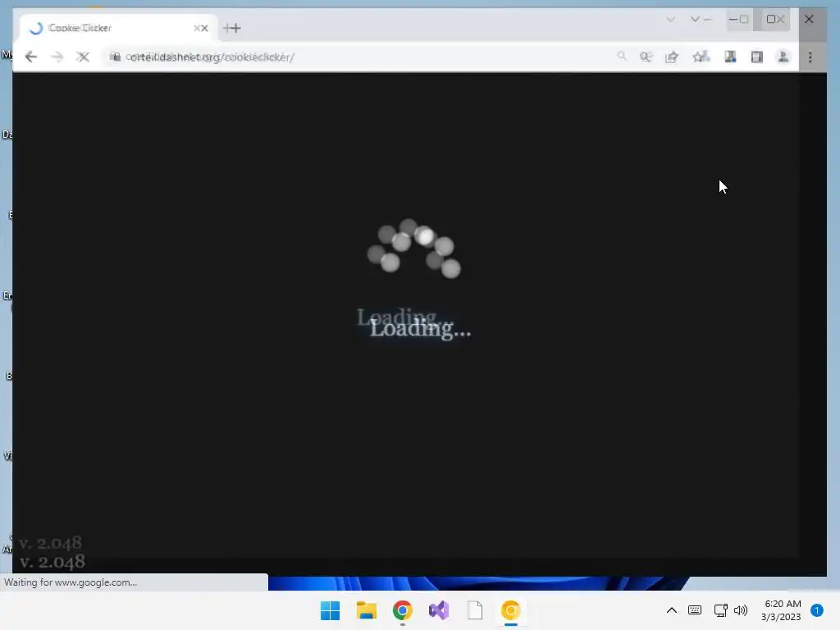Open the blank document taskbar icon

(475, 610)
